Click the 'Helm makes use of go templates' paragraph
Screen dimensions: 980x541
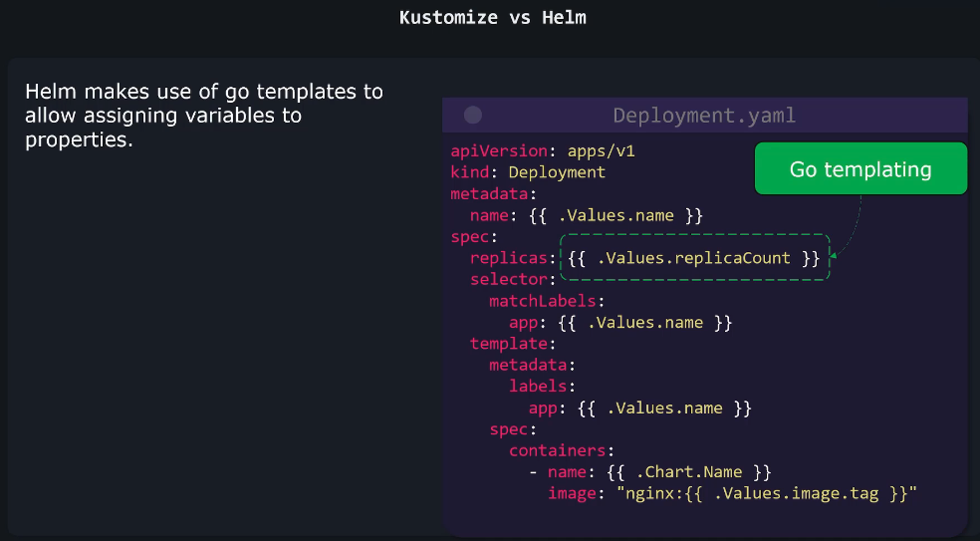coord(204,116)
